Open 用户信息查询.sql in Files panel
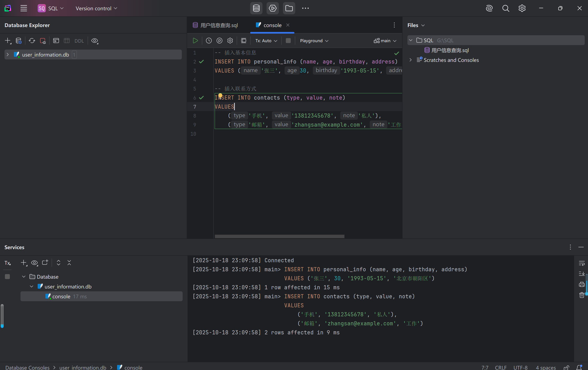Viewport: 588px width, 370px height. tap(450, 50)
